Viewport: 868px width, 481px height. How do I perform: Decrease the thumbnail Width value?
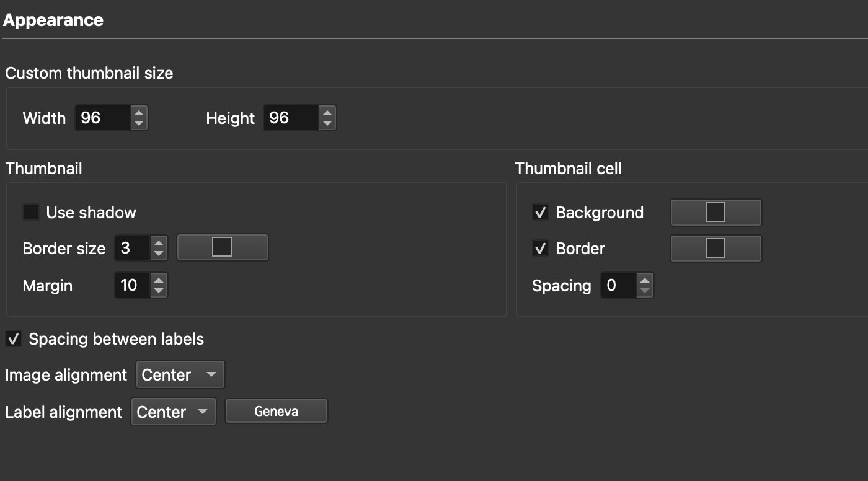coord(139,124)
